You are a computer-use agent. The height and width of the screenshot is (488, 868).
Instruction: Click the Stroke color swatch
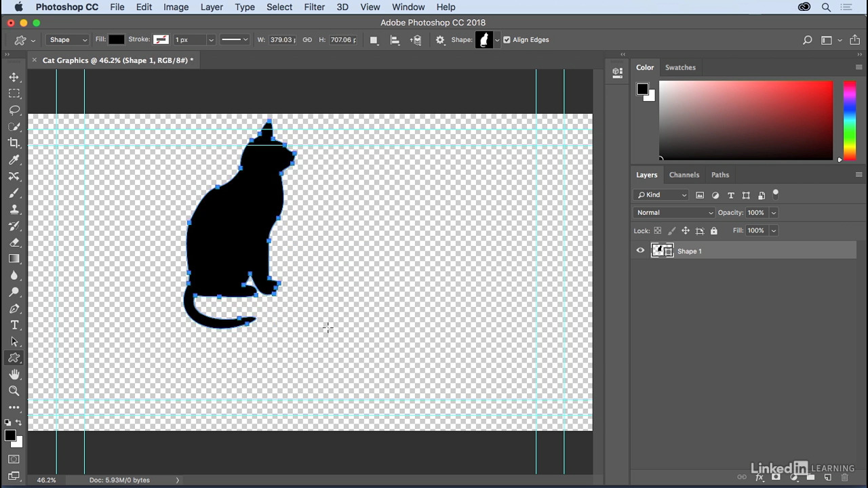tap(161, 40)
